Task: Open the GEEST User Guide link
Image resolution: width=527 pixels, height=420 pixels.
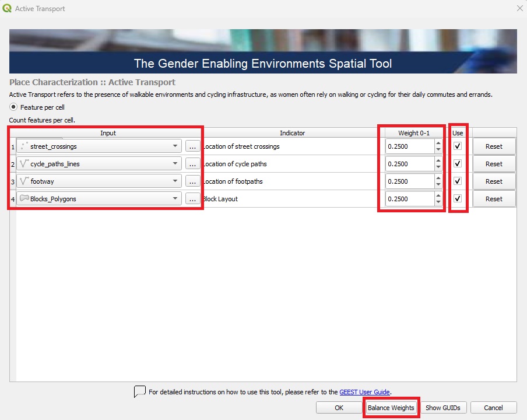Action: (x=364, y=391)
